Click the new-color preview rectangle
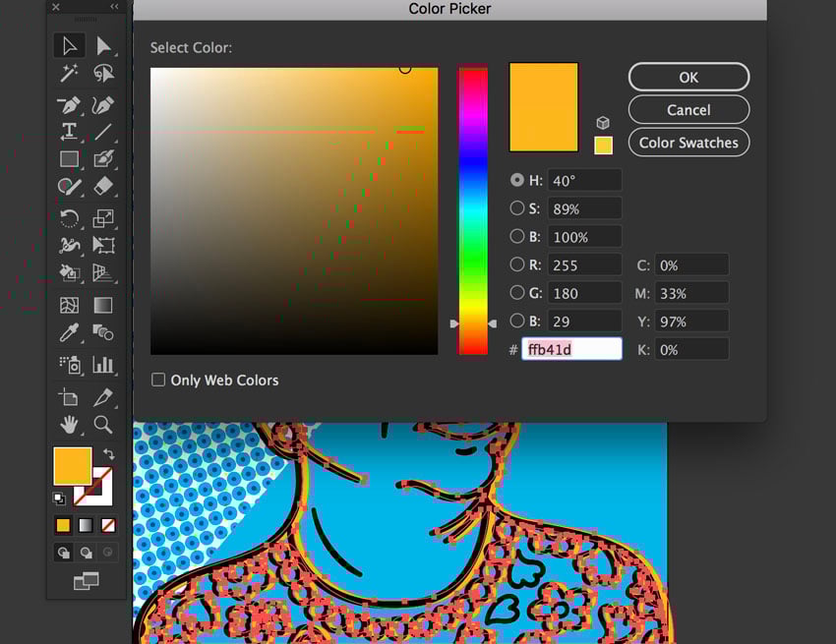The height and width of the screenshot is (644, 836). 543,106
